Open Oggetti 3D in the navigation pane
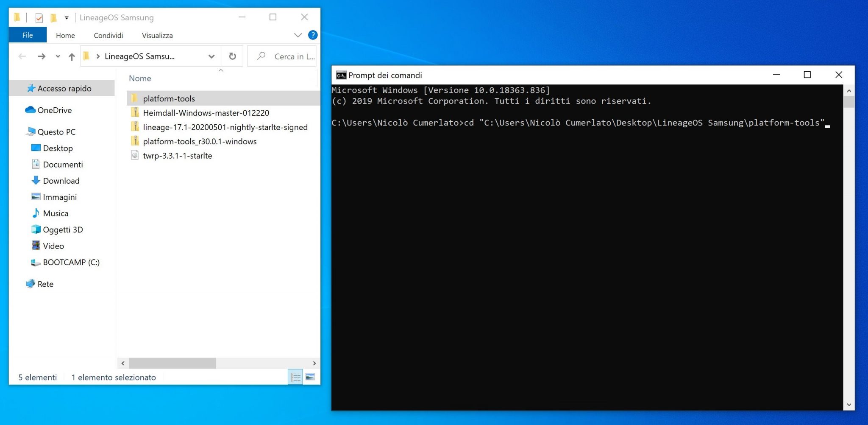This screenshot has height=425, width=868. pyautogui.click(x=63, y=229)
